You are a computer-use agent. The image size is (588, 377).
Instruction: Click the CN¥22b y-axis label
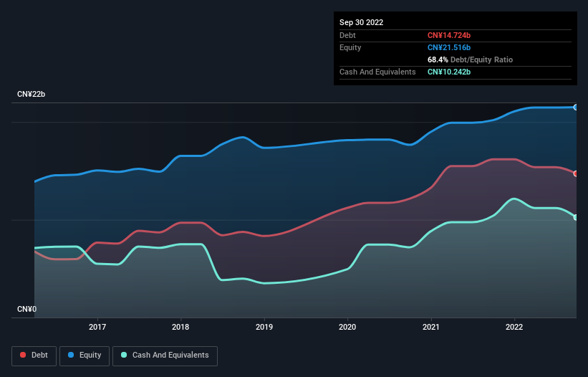coord(31,94)
